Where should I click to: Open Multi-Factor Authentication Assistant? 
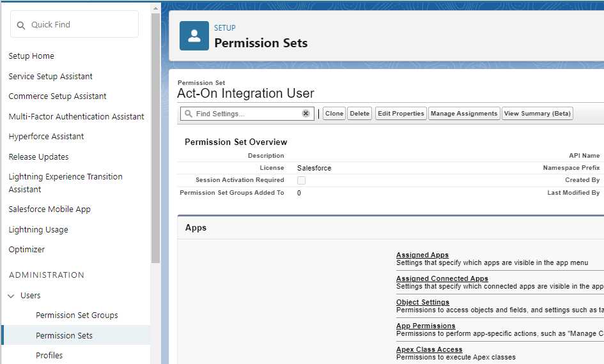click(76, 116)
